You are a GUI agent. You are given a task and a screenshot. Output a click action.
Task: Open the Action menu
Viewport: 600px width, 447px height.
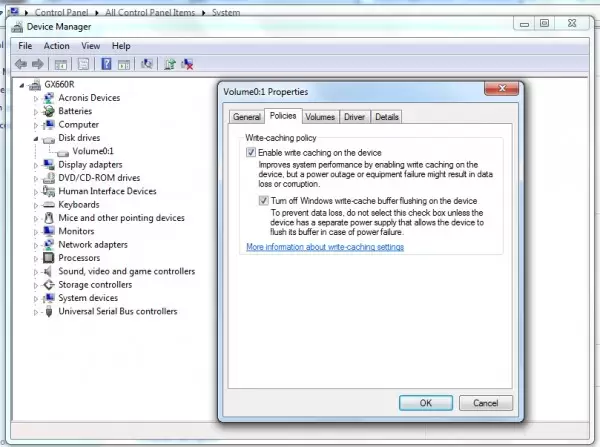pyautogui.click(x=57, y=46)
